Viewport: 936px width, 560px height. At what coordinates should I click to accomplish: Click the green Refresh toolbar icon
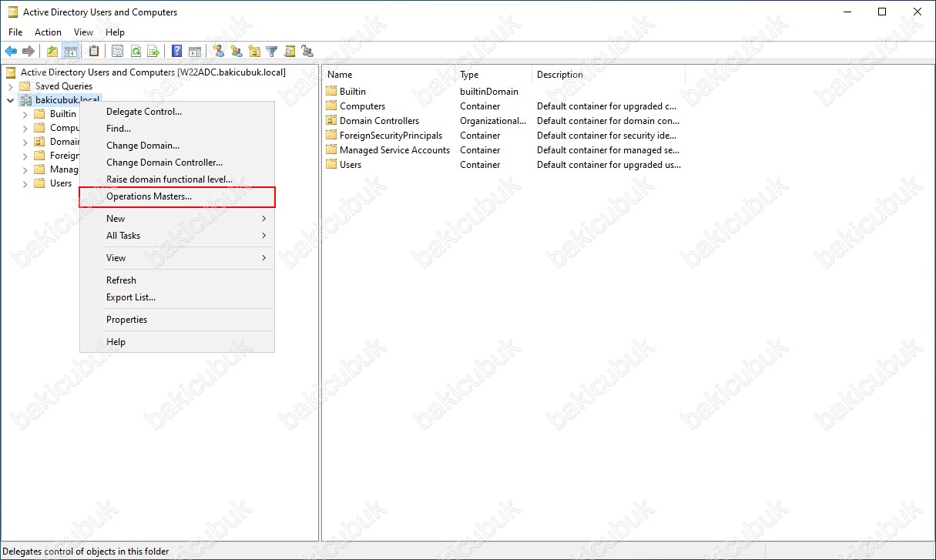tap(136, 52)
